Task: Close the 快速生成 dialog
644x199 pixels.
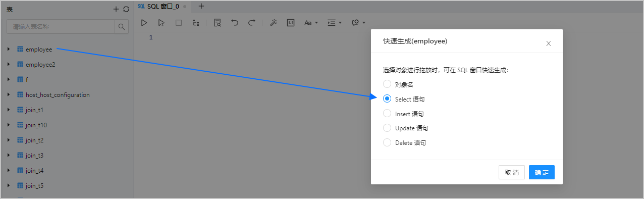Action: (549, 43)
